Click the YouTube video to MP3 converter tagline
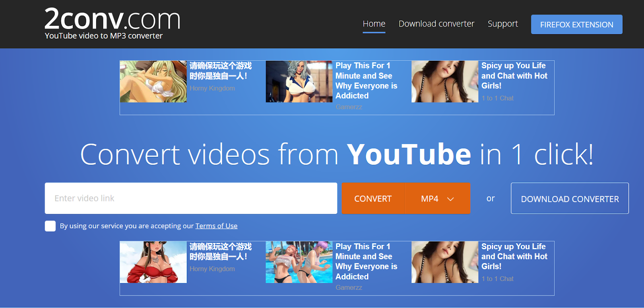Screen dimensions: 644x308 104,36
